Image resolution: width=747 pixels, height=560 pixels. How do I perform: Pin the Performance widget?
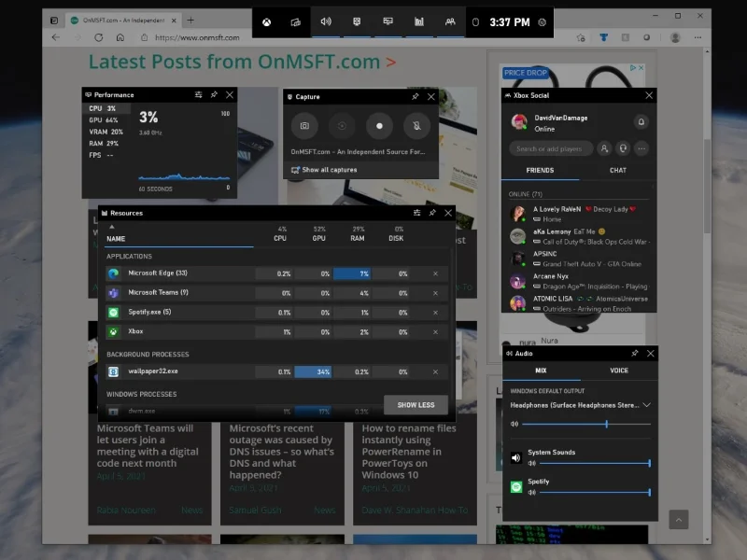point(214,95)
